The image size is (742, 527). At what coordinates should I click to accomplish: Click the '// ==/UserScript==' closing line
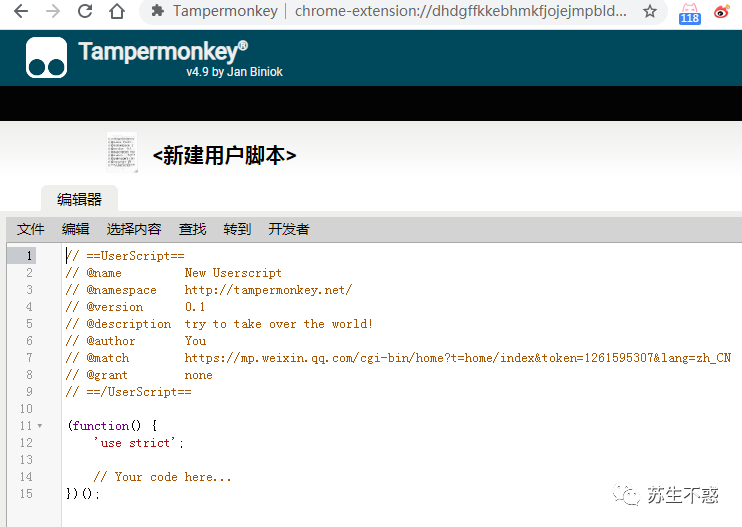[129, 392]
